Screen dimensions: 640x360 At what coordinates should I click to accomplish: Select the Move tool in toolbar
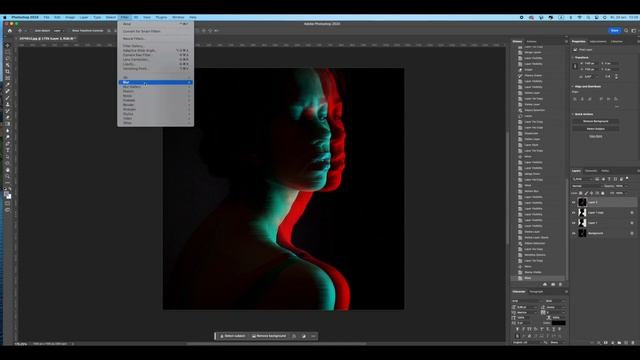[7, 45]
